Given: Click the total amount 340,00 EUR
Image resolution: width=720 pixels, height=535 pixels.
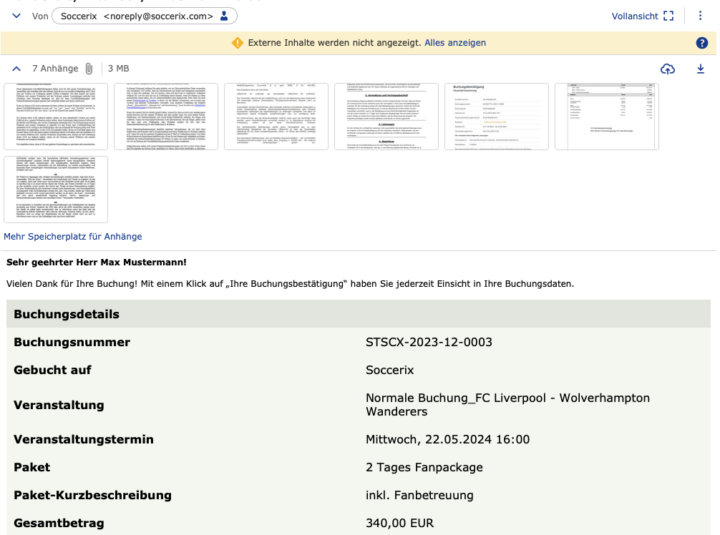Looking at the screenshot, I should [x=400, y=523].
